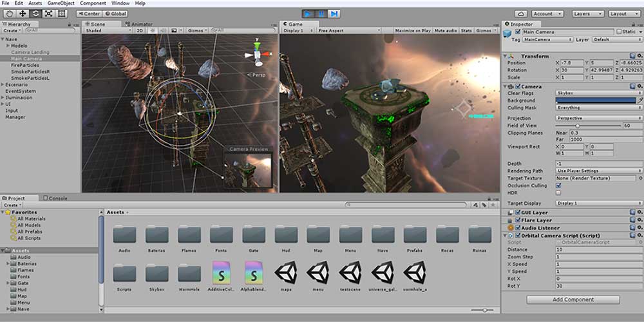This screenshot has height=322, width=644.
Task: Open Camera component gear settings
Action: point(639,86)
